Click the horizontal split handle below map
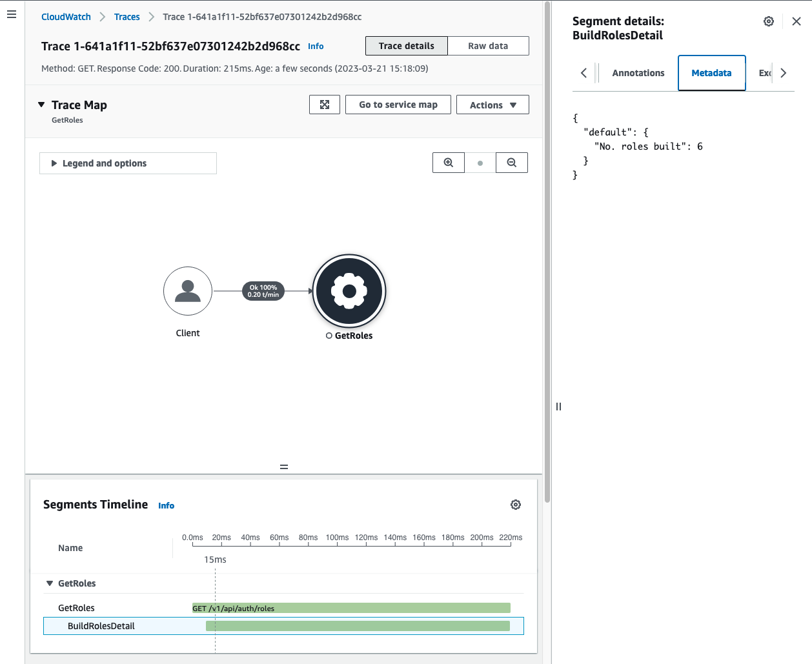 [x=284, y=467]
